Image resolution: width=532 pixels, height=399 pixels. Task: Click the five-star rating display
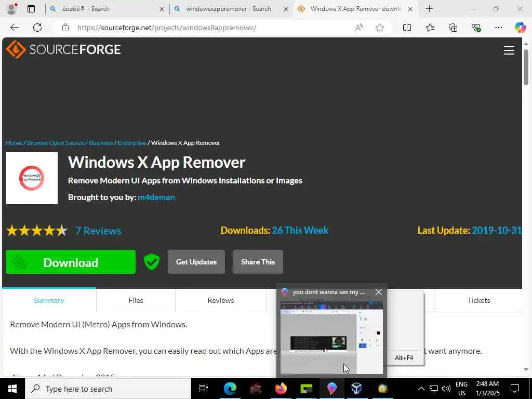37,231
